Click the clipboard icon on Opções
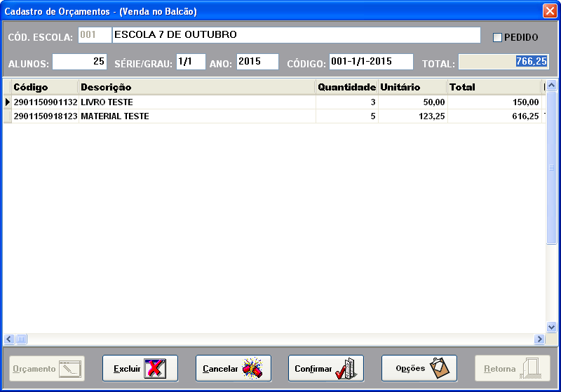561x392 pixels. pos(440,368)
